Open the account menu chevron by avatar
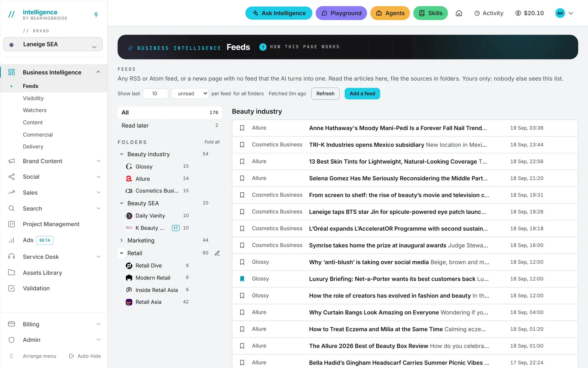 click(571, 13)
